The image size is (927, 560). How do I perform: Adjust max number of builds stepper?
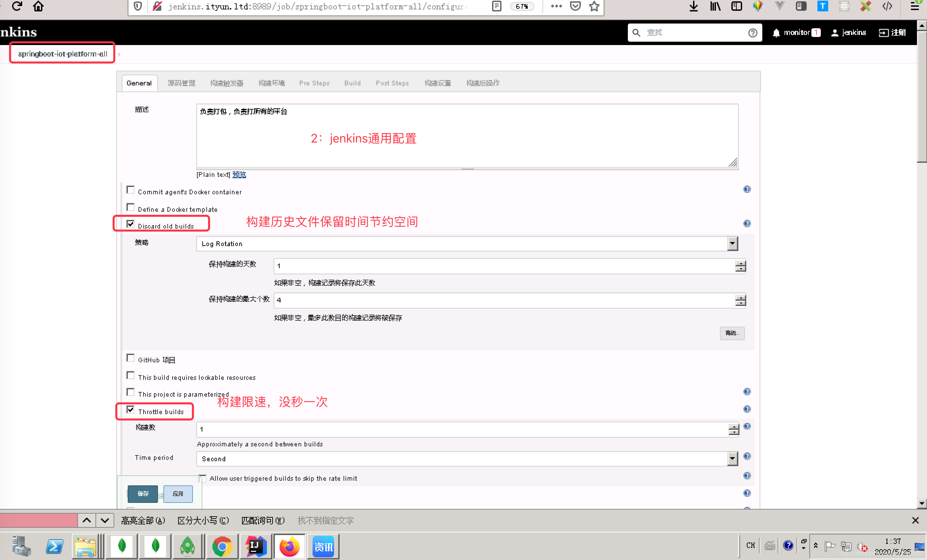[x=740, y=300]
